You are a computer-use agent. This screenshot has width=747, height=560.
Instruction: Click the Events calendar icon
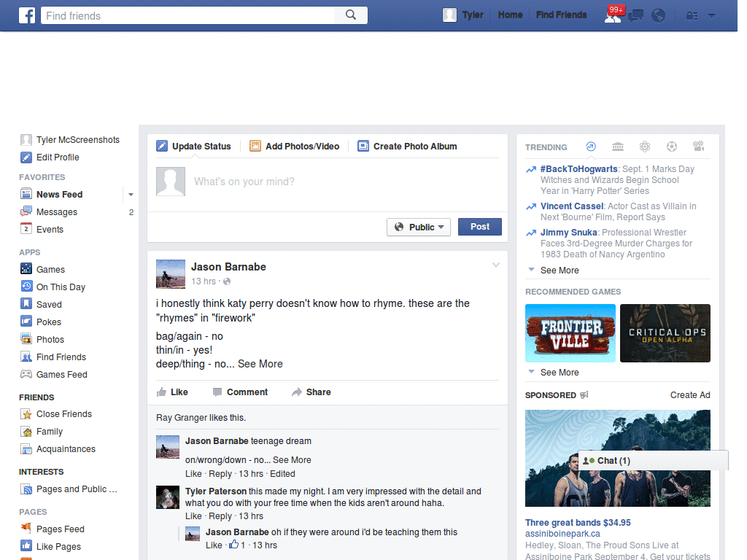pos(26,229)
